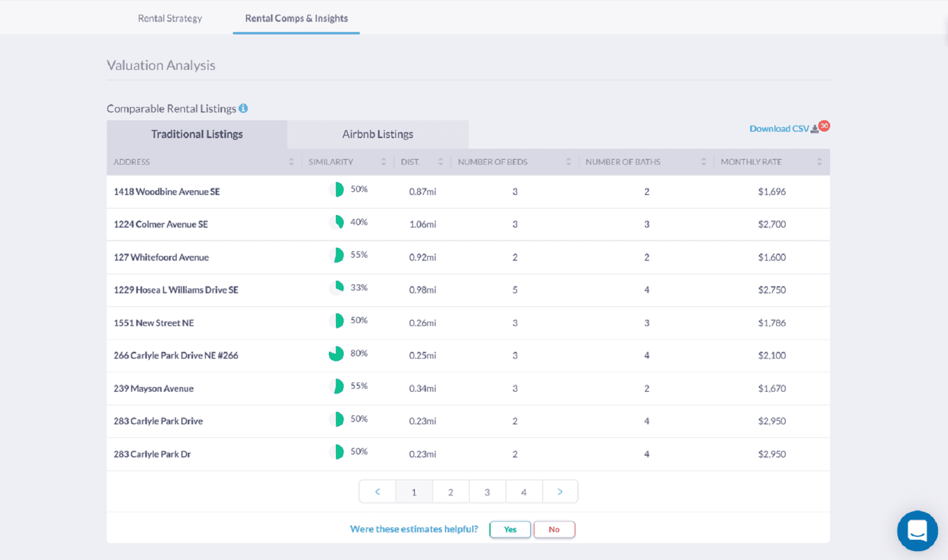Click the info icon beside Comparable Rental Listings
This screenshot has width=948, height=560.
click(243, 108)
